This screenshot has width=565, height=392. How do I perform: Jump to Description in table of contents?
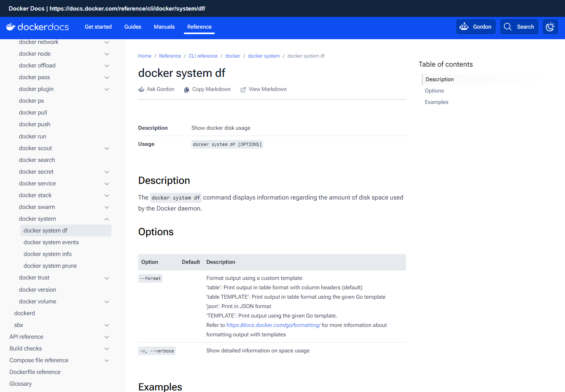(439, 79)
